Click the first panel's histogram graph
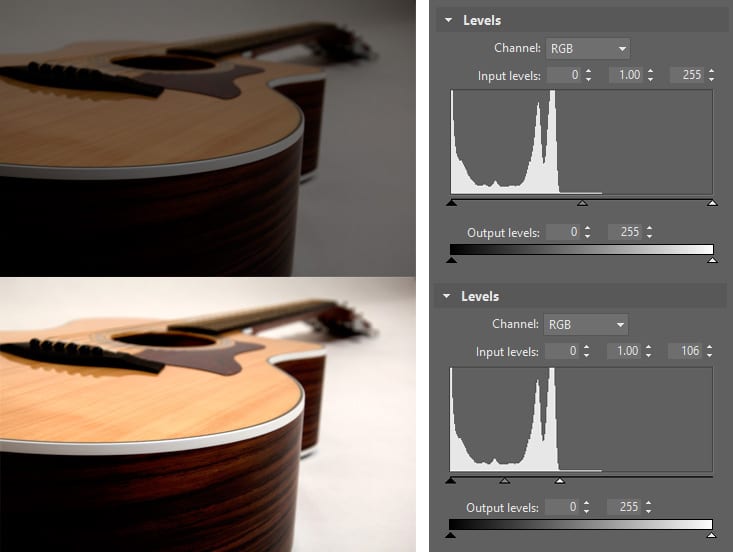Screen dimensions: 733x552 582,142
